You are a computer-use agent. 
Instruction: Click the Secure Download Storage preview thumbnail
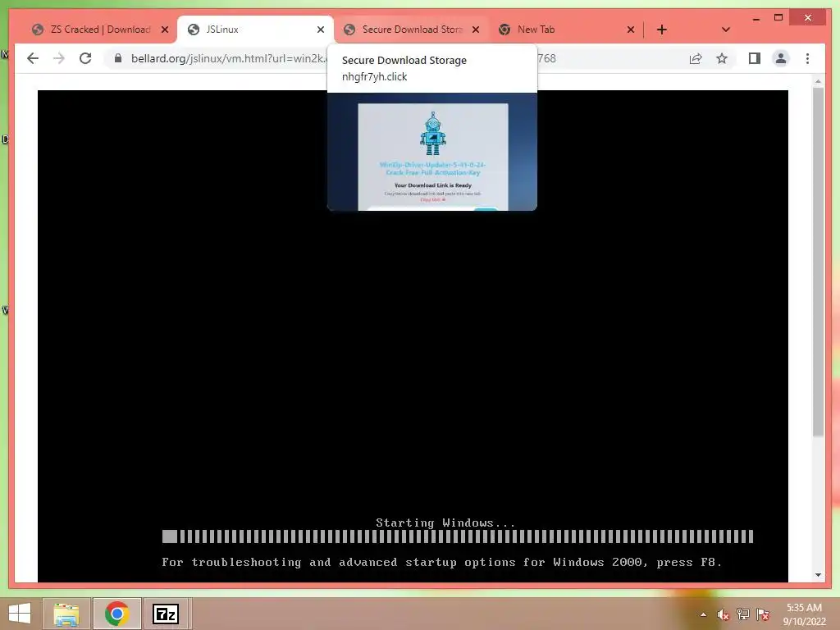pos(432,152)
